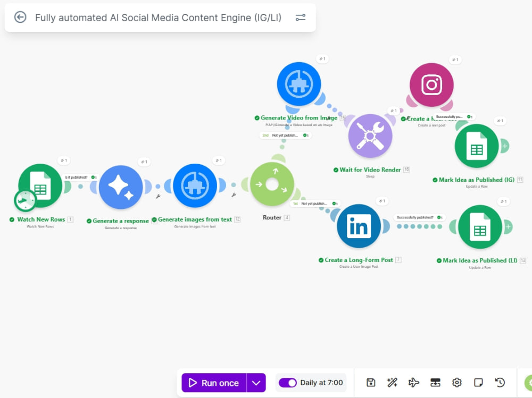Go back using the arrow icon
This screenshot has width=532, height=398.
pyautogui.click(x=20, y=18)
